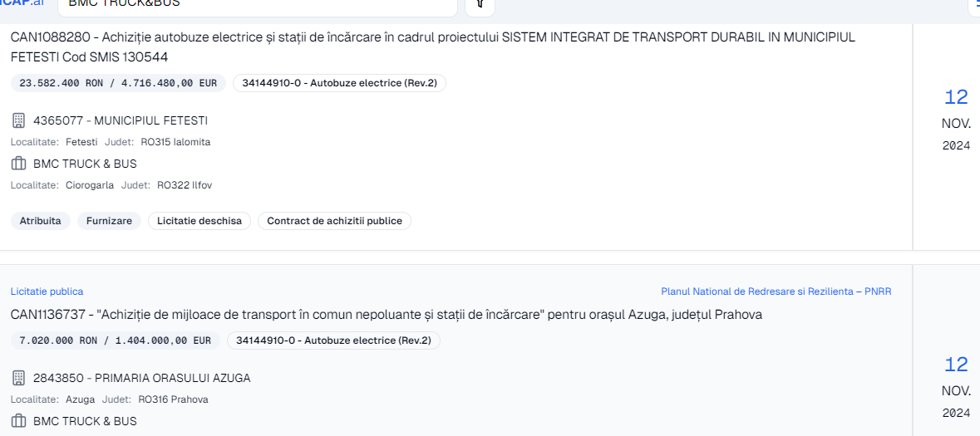Click the 23.582.400 RON value badge
980x436 pixels.
pyautogui.click(x=118, y=83)
